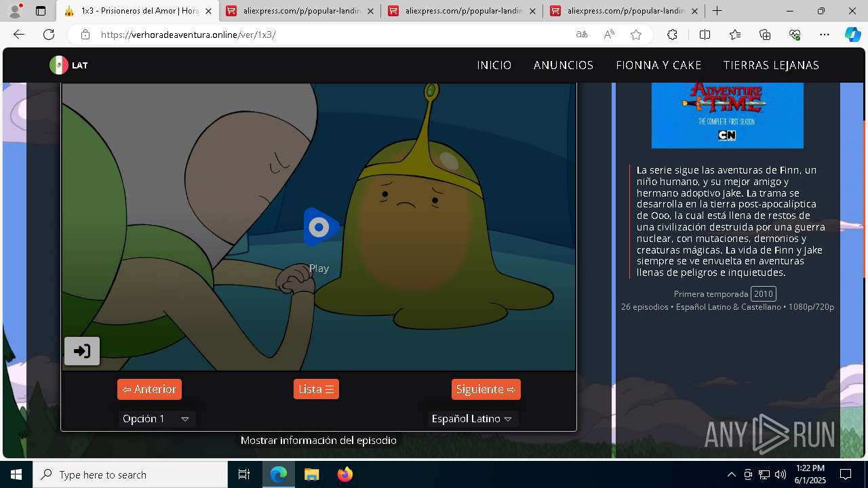Open the episode Lista button
The height and width of the screenshot is (488, 868).
coord(316,389)
